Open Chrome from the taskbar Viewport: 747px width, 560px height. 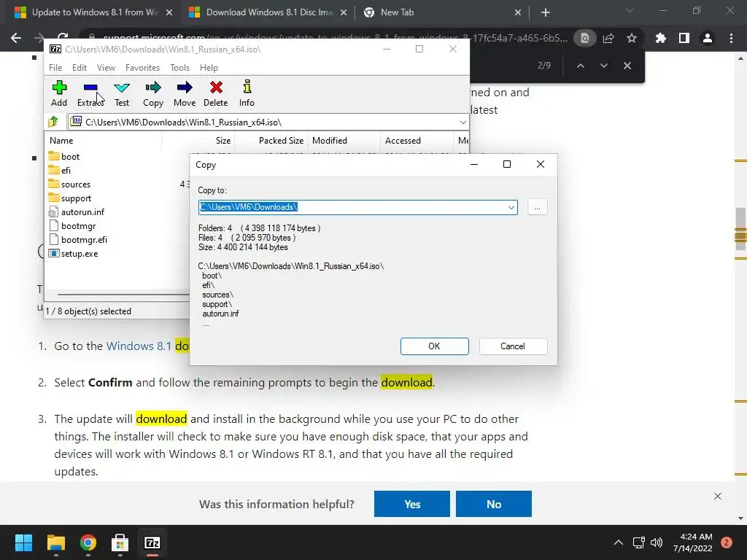click(x=88, y=542)
